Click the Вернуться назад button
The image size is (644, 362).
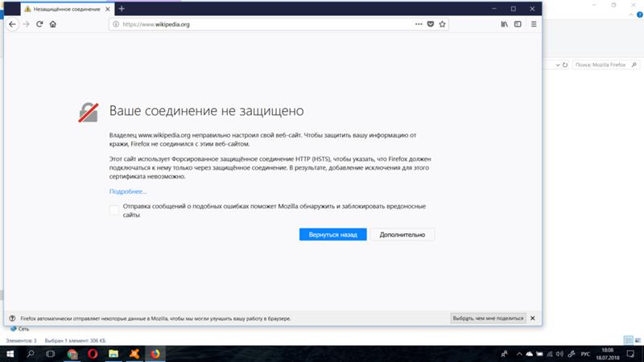(332, 234)
